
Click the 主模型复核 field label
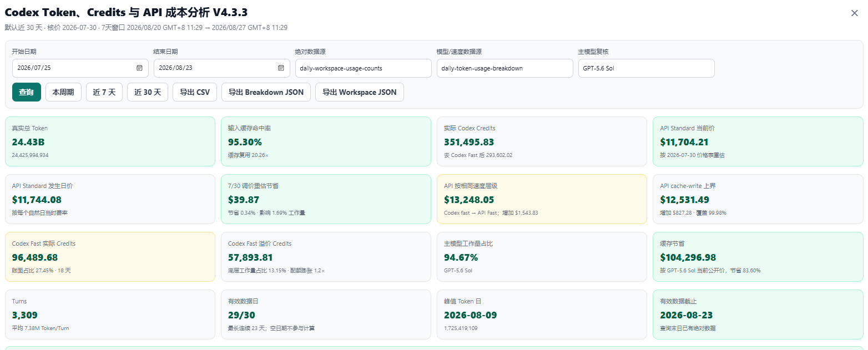pyautogui.click(x=594, y=52)
